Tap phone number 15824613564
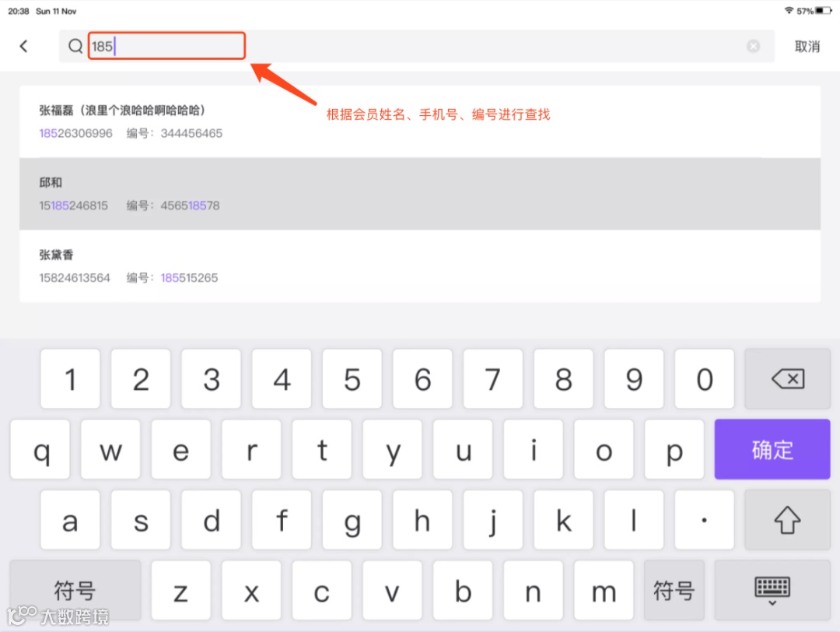This screenshot has width=840, height=632. coord(75,278)
